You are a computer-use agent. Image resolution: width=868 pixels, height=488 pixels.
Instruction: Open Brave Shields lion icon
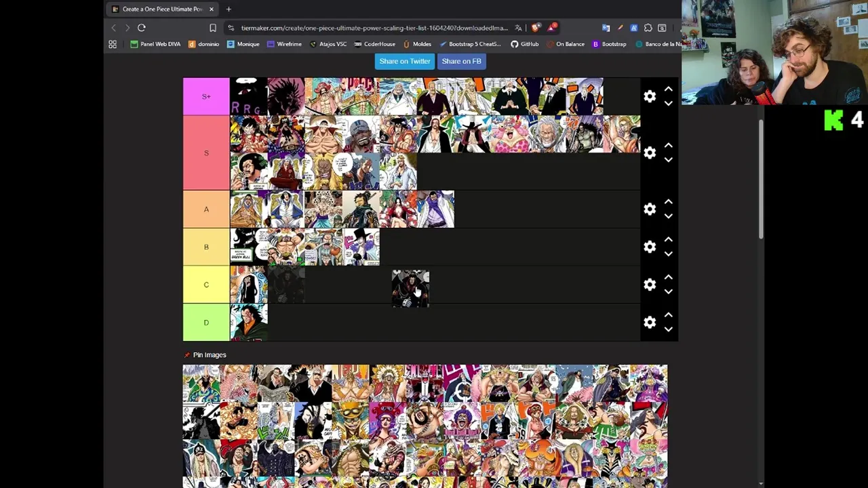coord(536,28)
